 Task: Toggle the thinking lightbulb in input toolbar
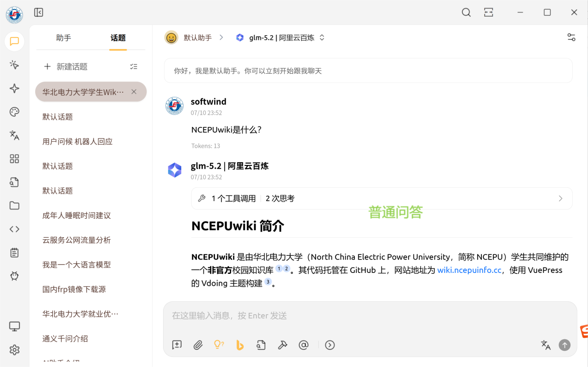(x=219, y=345)
